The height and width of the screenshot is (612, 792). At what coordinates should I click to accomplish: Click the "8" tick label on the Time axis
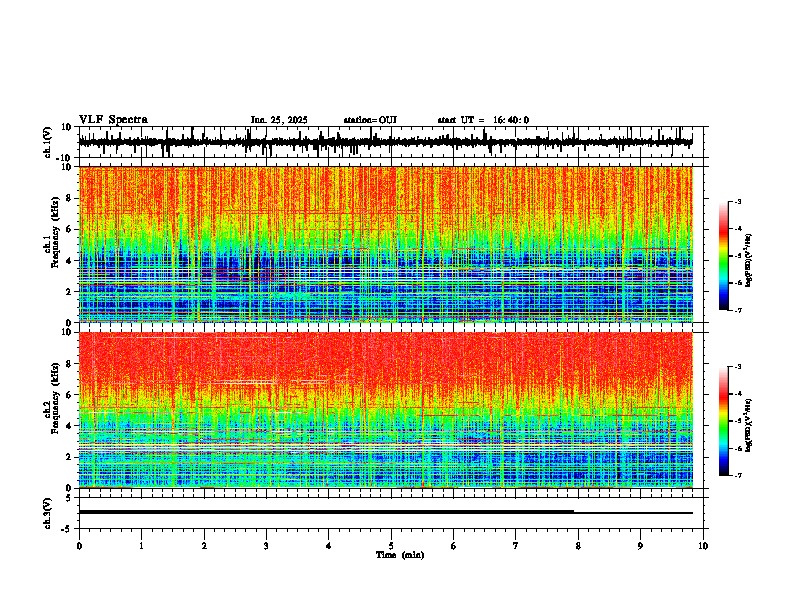[x=578, y=546]
